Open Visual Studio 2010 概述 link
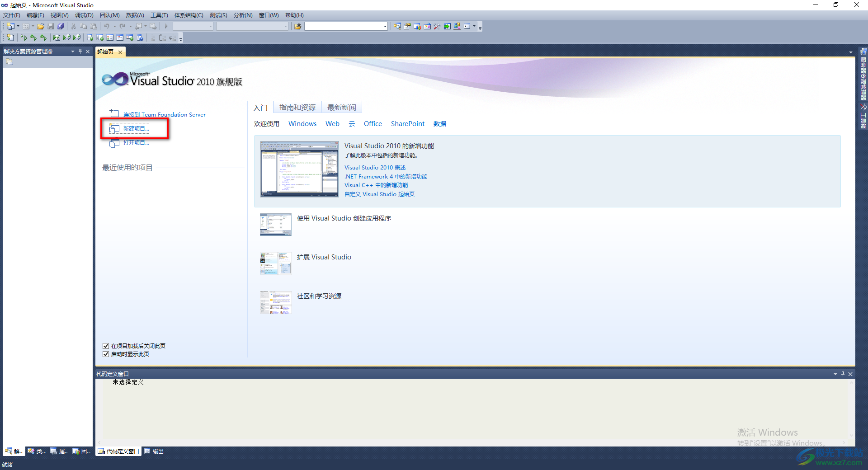 375,168
